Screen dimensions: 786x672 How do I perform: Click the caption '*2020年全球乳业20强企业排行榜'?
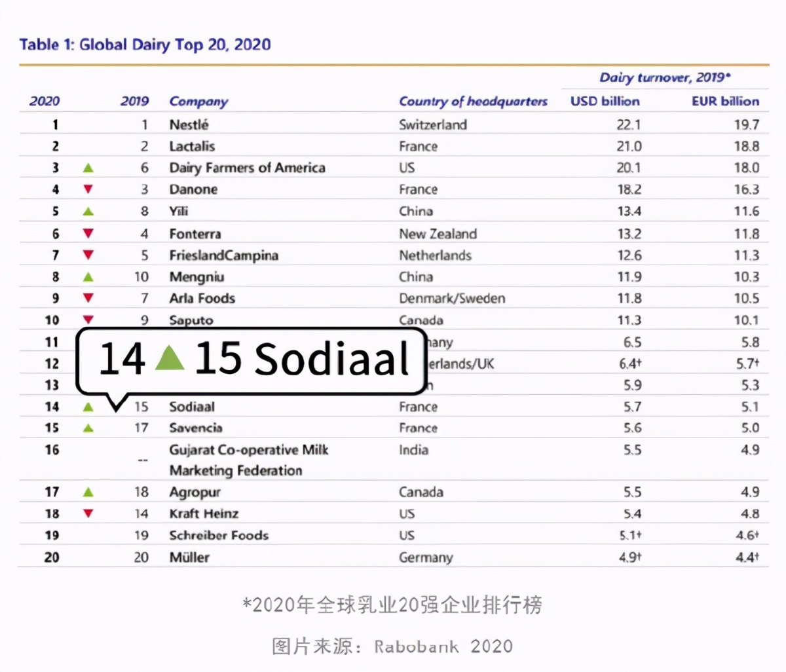(x=392, y=605)
